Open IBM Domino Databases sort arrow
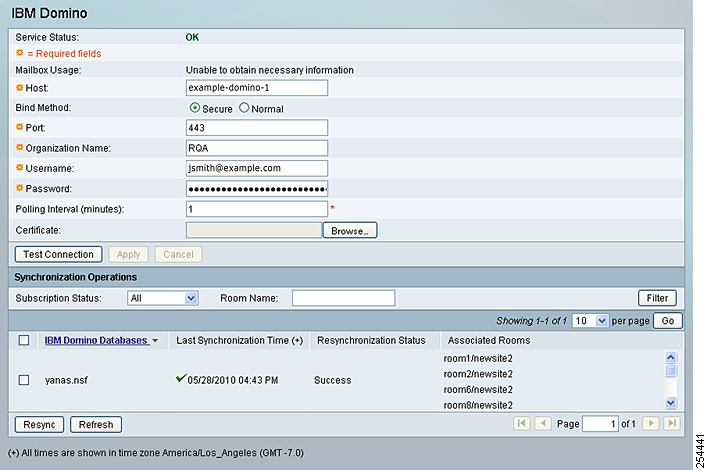The width and height of the screenshot is (706, 470). coord(155,341)
